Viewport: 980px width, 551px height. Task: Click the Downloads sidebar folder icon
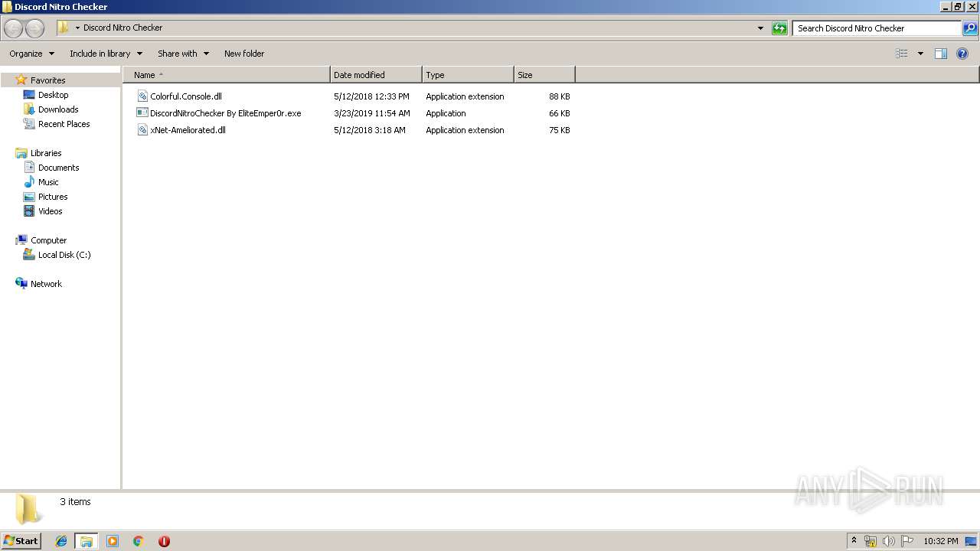coord(29,109)
